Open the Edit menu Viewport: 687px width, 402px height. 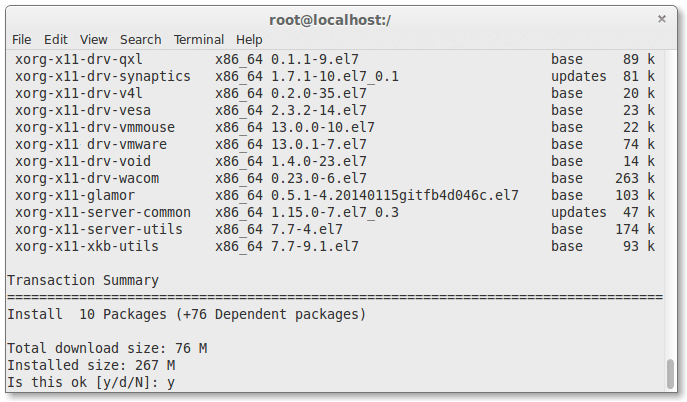click(x=55, y=40)
